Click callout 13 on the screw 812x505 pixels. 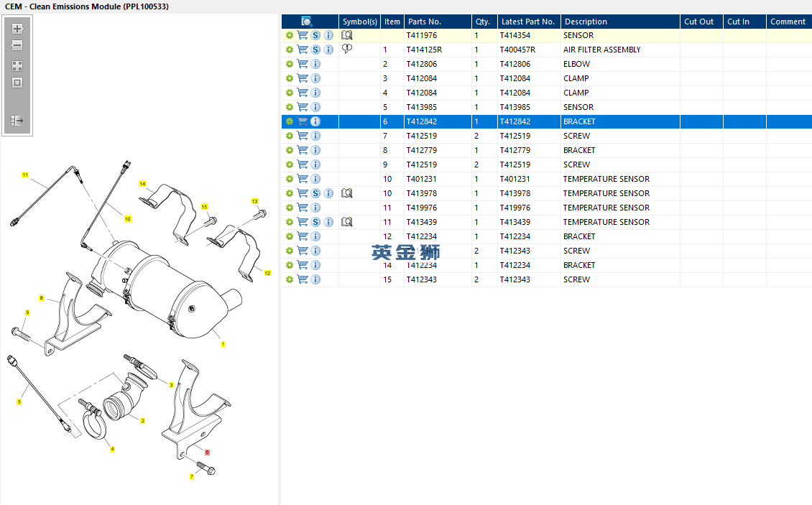tap(255, 201)
